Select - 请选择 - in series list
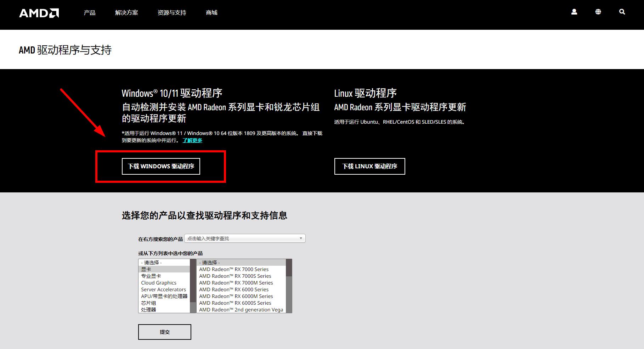 point(241,263)
